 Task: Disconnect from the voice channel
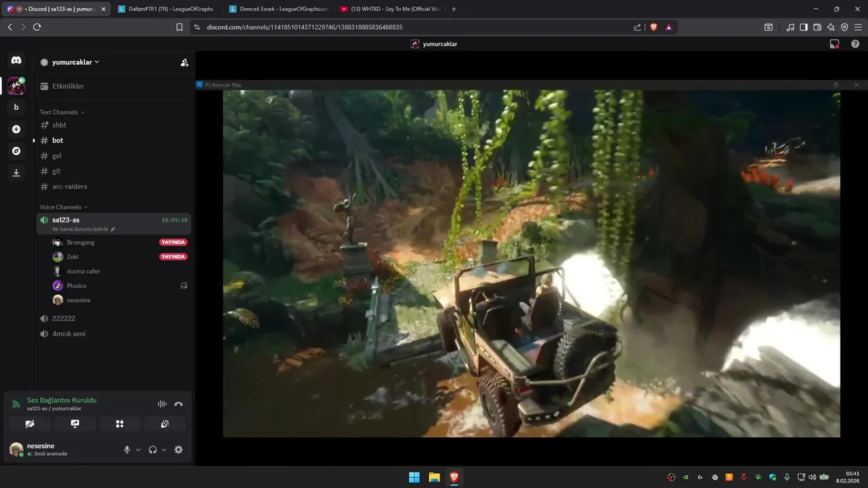178,404
